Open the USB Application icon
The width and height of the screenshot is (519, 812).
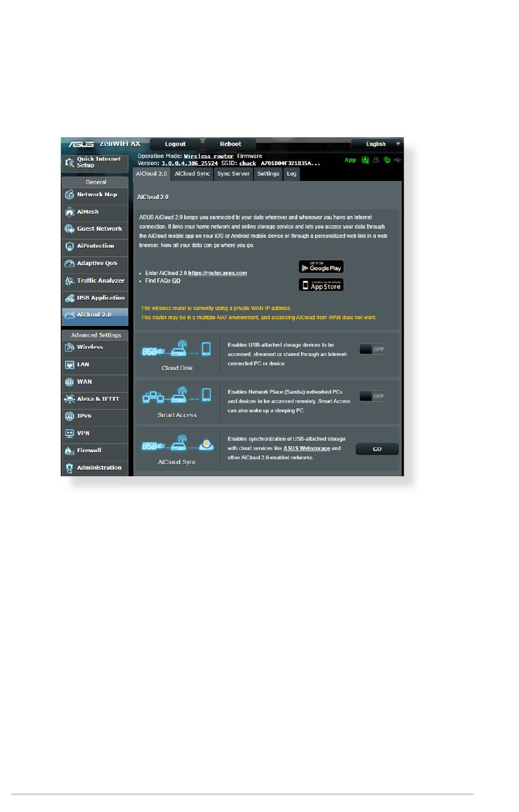(x=69, y=298)
